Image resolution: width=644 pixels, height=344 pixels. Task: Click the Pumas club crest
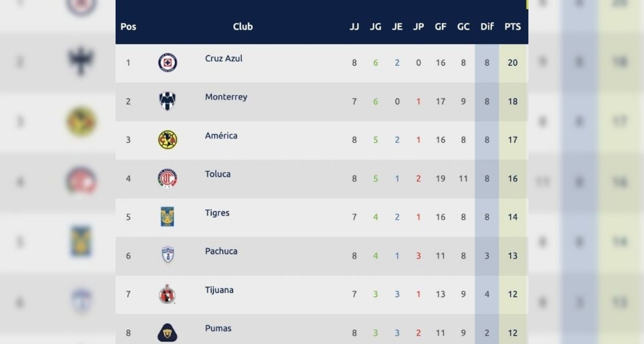[166, 333]
